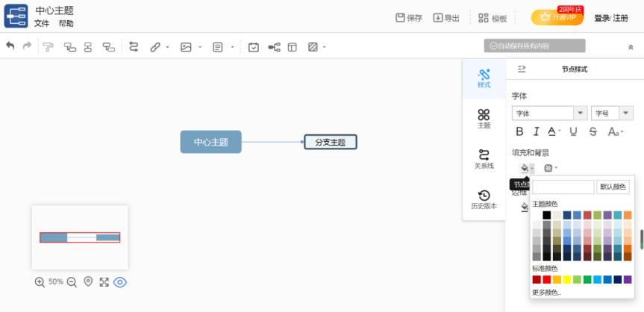This screenshot has width=644, height=312.
Task: Click the table layout icon in toolbar
Action: pyautogui.click(x=292, y=47)
